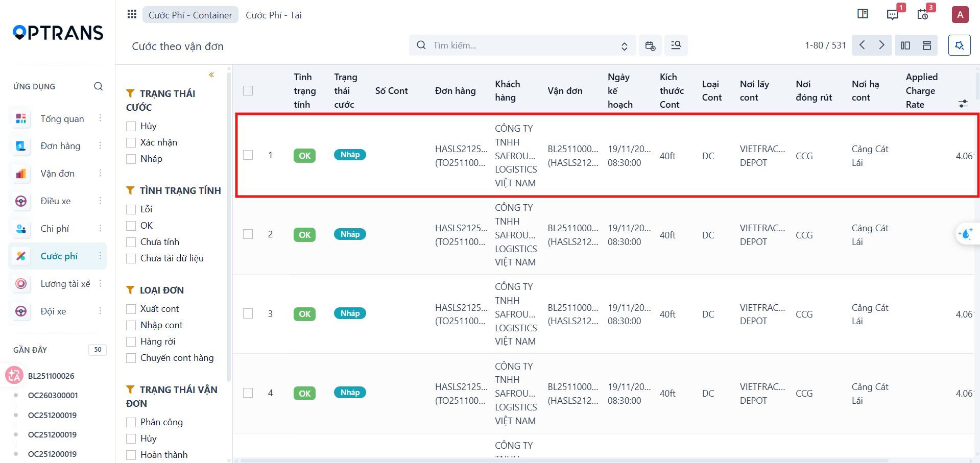Image resolution: width=980 pixels, height=463 pixels.
Task: Switch to the split panel view icon
Action: (x=905, y=45)
